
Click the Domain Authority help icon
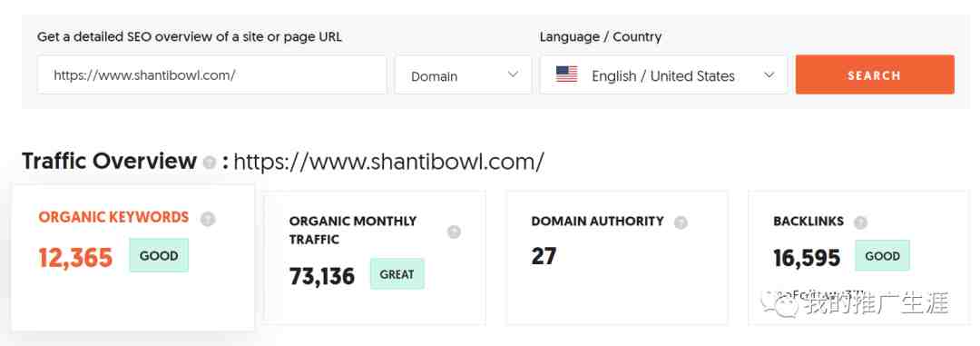pos(681,222)
